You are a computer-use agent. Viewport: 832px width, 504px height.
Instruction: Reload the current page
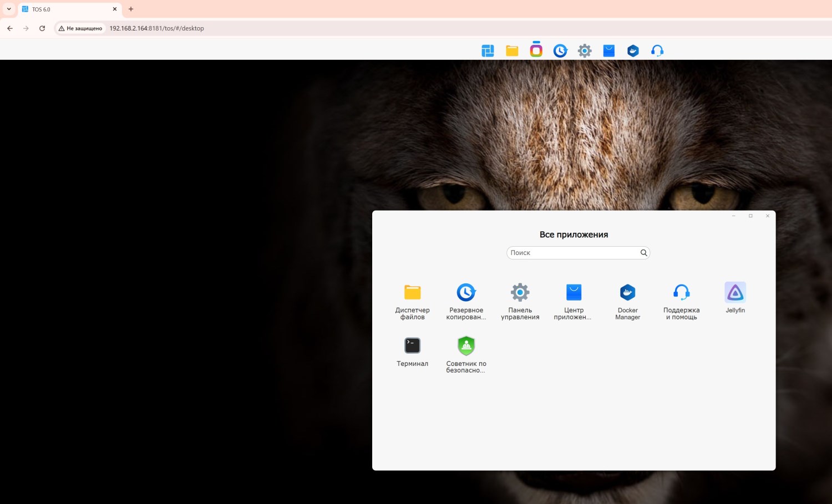[x=42, y=28]
